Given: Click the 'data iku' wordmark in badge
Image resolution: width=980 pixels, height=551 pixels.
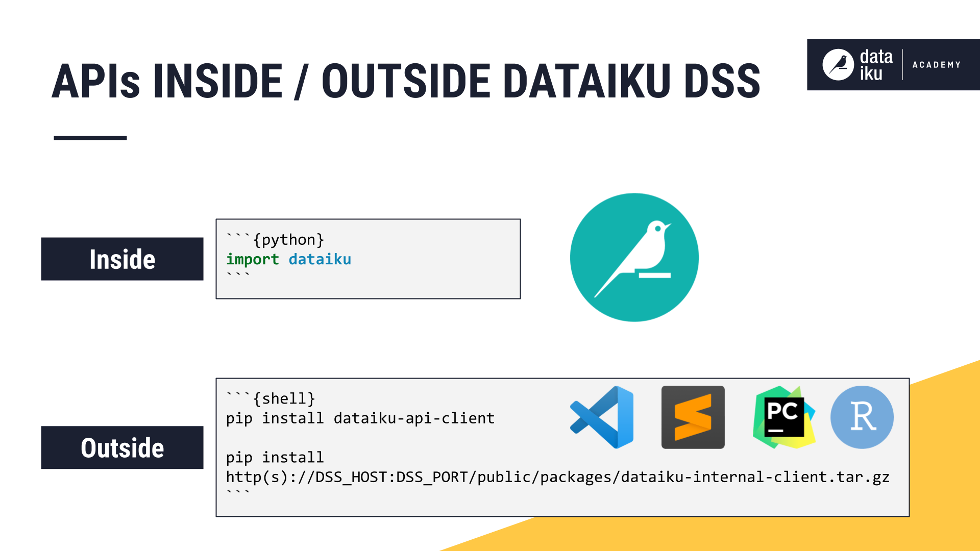Looking at the screenshot, I should tap(876, 65).
